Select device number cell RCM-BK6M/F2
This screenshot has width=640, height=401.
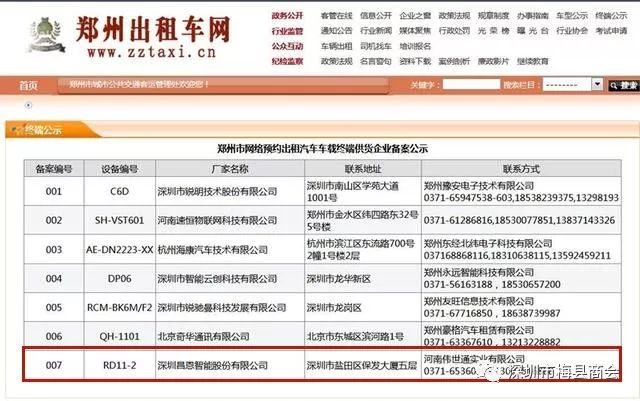(120, 307)
